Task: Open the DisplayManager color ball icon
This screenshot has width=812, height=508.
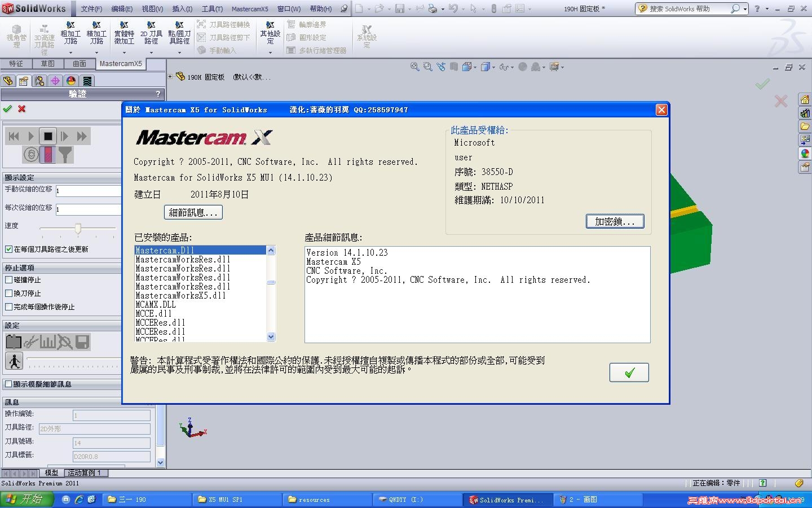Action: point(71,81)
